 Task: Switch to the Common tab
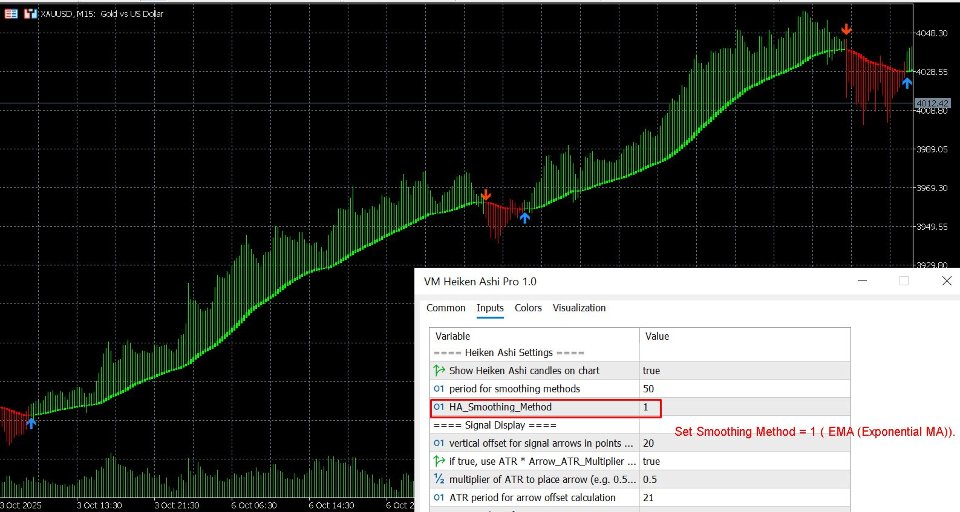point(446,308)
